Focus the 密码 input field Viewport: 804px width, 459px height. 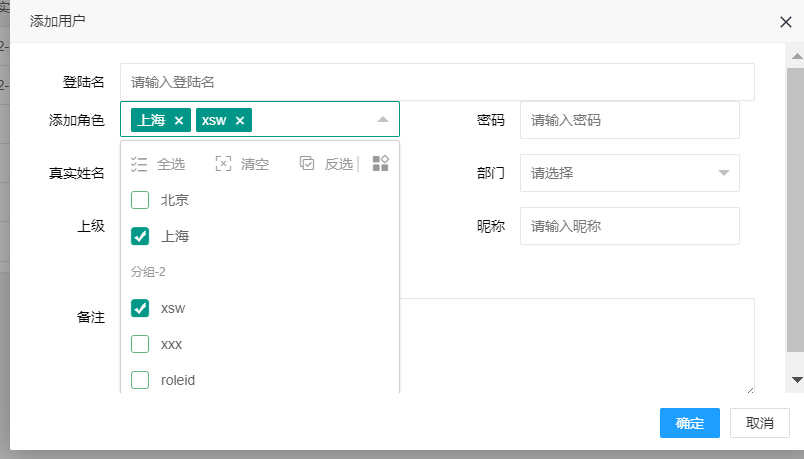coord(630,120)
